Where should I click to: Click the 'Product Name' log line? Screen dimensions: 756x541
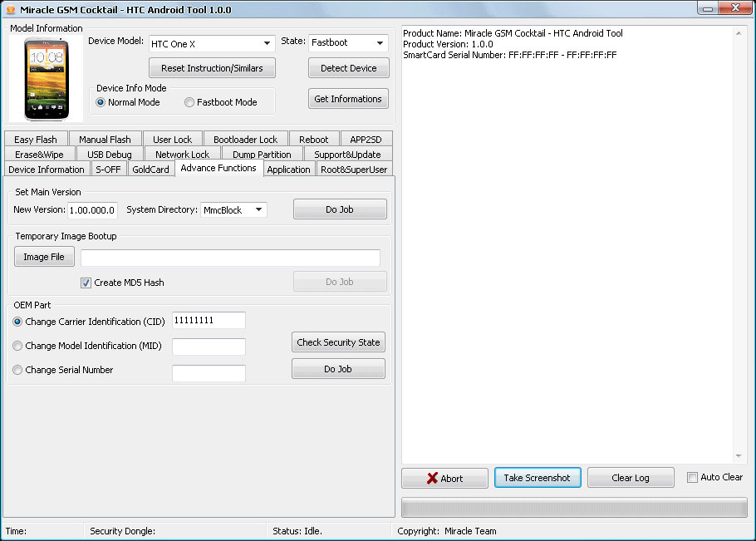click(513, 33)
